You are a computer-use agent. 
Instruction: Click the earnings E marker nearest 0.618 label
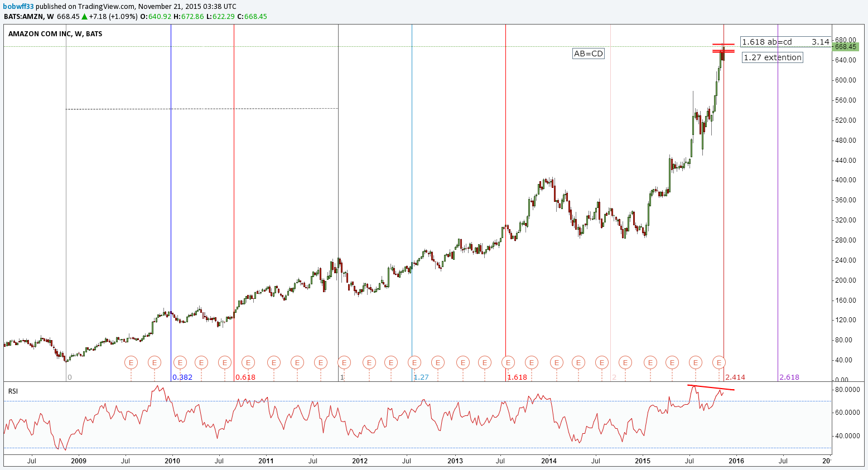[x=248, y=362]
